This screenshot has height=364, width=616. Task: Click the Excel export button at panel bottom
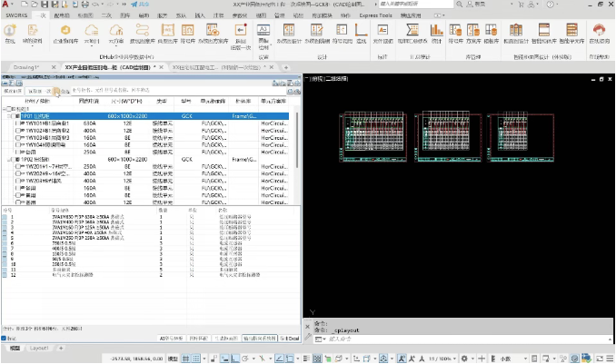(x=290, y=338)
